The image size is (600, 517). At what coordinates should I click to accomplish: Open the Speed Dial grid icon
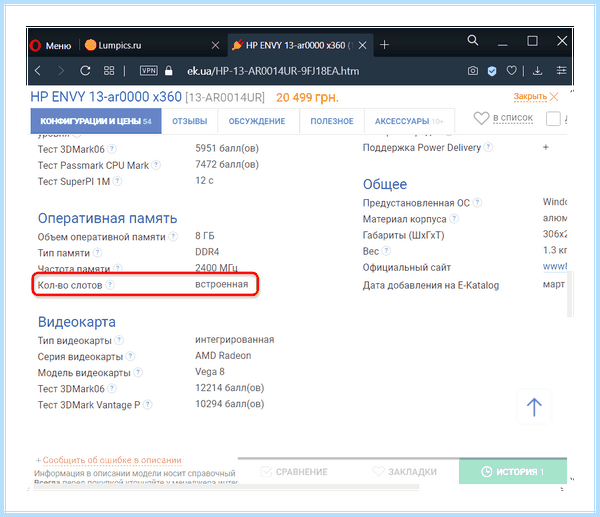point(109,71)
